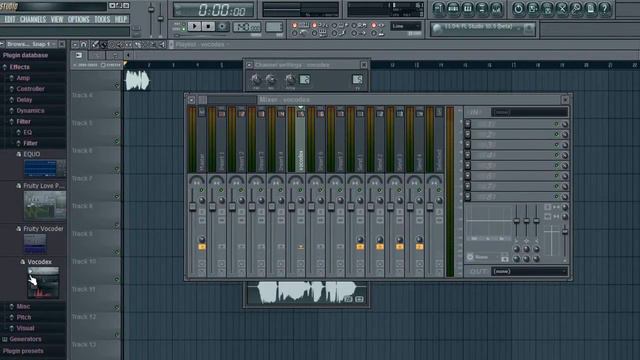
Task: Switch the pattern/song mode toggle by the play button
Action: click(x=183, y=27)
